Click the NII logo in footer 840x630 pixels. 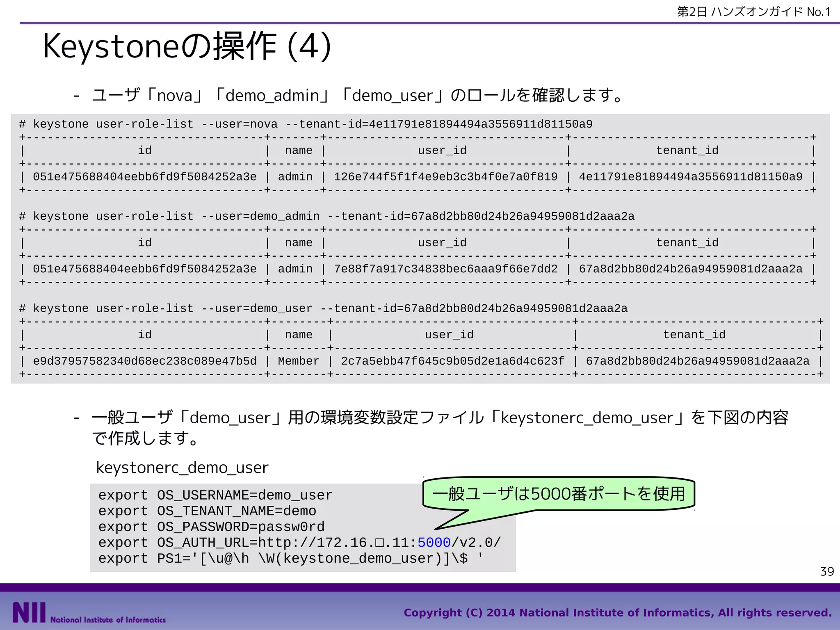pyautogui.click(x=89, y=613)
